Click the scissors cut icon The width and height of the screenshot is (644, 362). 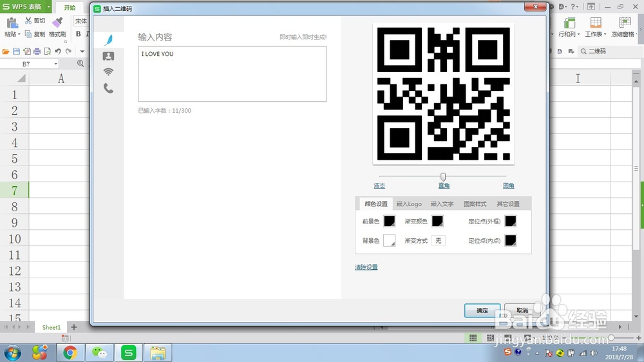pyautogui.click(x=28, y=20)
